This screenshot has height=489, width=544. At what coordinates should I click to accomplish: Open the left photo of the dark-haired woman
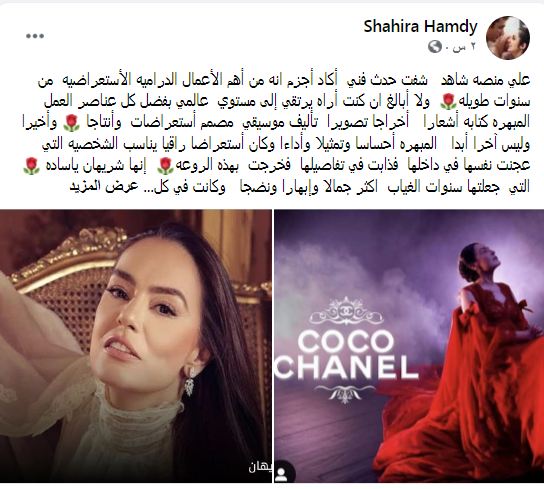point(136,346)
